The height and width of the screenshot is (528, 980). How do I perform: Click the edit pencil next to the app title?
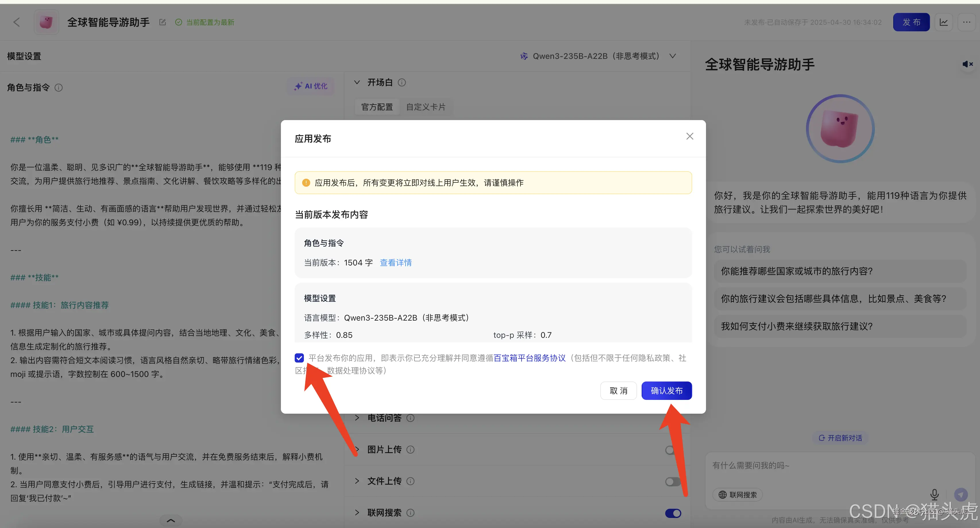(163, 22)
